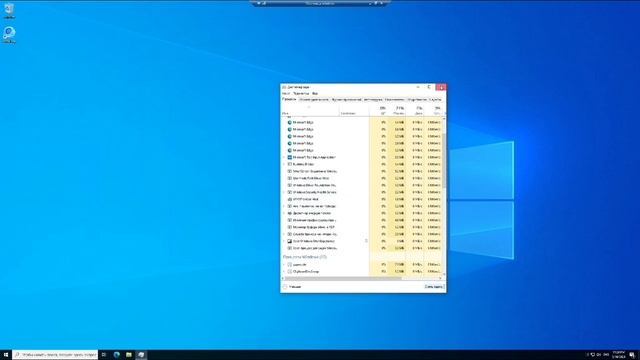Open the notification center in the tray
The height and width of the screenshot is (360, 640).
(x=632, y=355)
